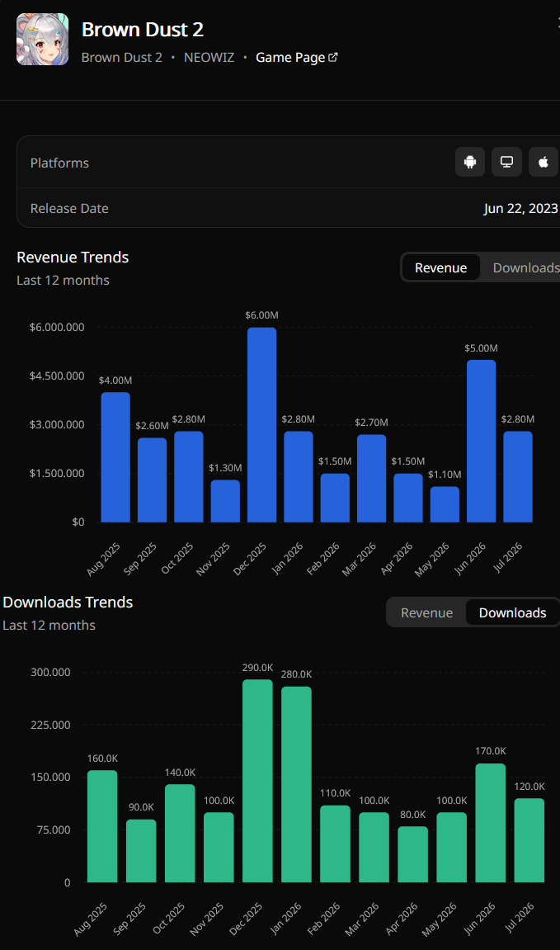The width and height of the screenshot is (560, 950).
Task: Click the May 2026 $1.10M revenue bar
Action: point(445,504)
